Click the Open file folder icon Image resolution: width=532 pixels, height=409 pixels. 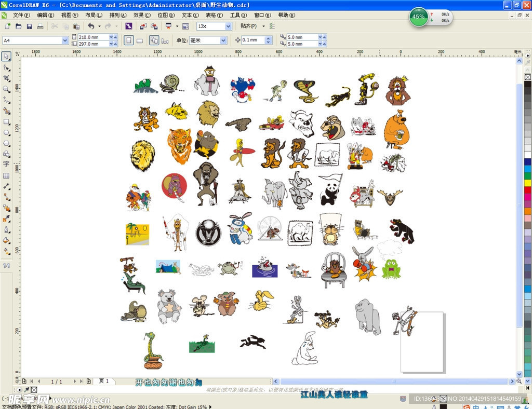tap(18, 26)
